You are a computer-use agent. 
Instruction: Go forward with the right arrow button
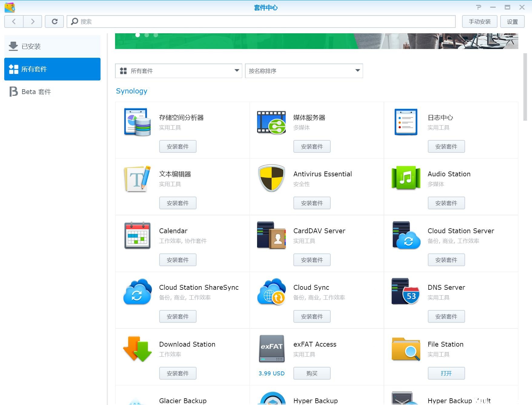33,21
